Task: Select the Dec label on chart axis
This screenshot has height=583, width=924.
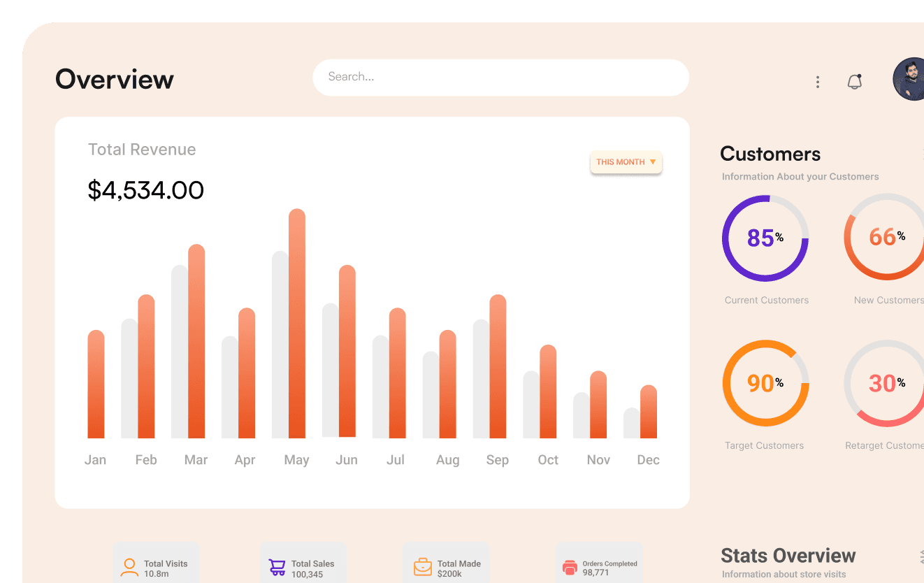Action: click(x=648, y=460)
